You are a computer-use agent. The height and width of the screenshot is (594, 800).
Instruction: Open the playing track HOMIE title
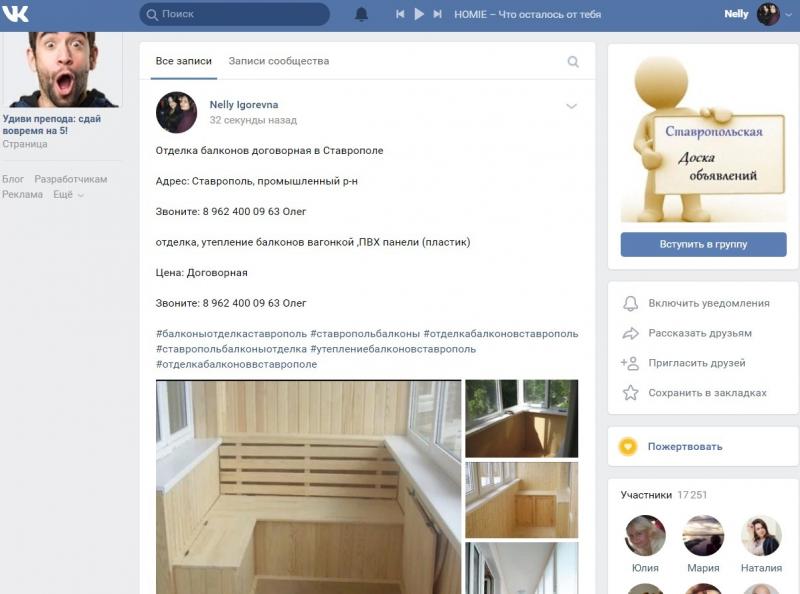528,14
